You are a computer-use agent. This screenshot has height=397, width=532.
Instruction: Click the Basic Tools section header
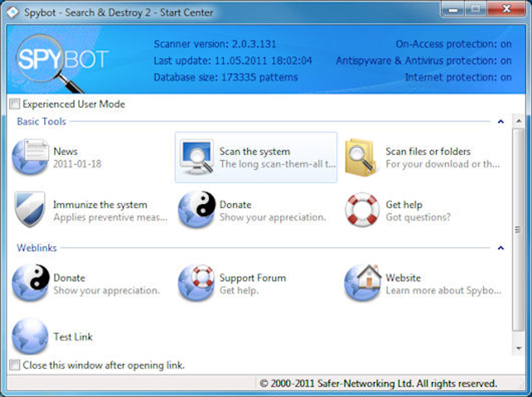pyautogui.click(x=41, y=121)
